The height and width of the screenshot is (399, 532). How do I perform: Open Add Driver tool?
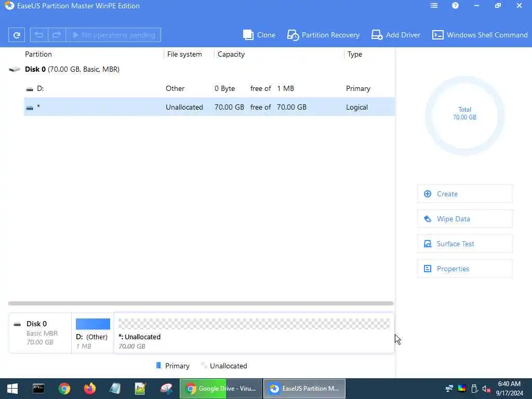[x=395, y=35]
